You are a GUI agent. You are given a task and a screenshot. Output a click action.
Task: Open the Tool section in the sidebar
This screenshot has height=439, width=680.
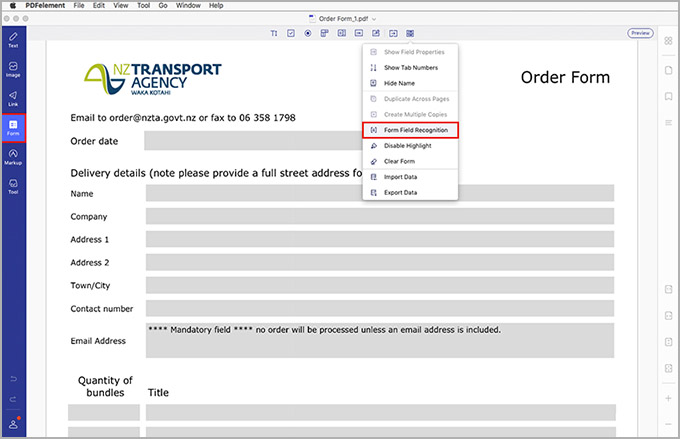pyautogui.click(x=13, y=186)
